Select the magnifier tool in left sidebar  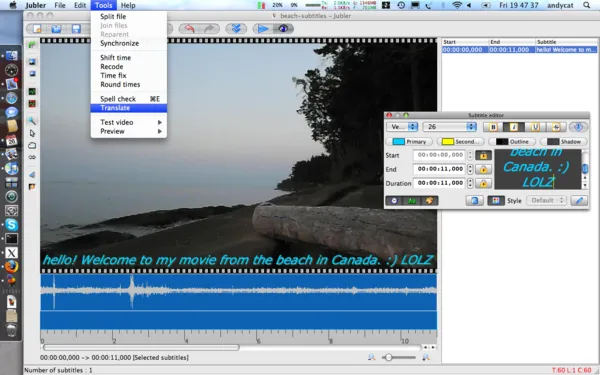pos(32,121)
